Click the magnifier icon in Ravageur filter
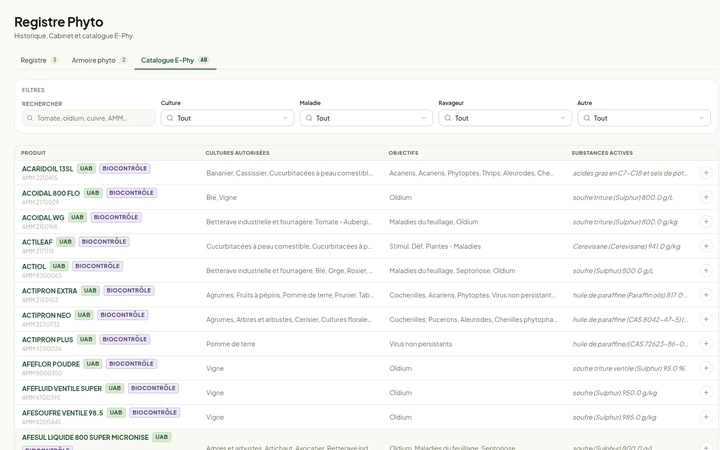Viewport: 720px width, 450px height. tap(447, 118)
